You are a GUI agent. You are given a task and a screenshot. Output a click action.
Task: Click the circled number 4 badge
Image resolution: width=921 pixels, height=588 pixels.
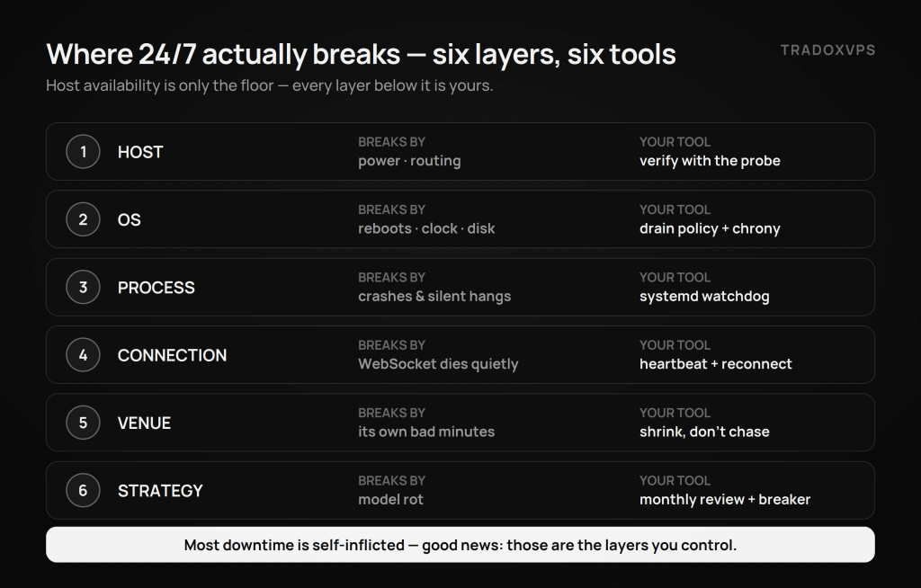tap(83, 355)
